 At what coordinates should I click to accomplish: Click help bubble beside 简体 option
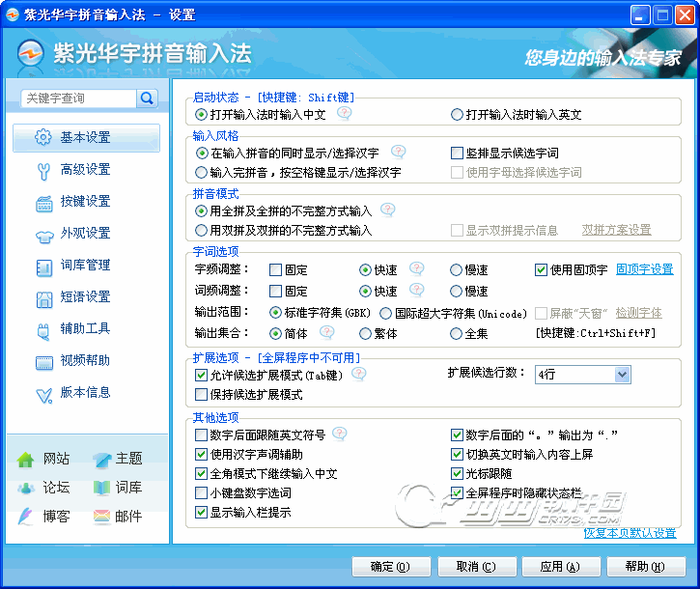326,332
